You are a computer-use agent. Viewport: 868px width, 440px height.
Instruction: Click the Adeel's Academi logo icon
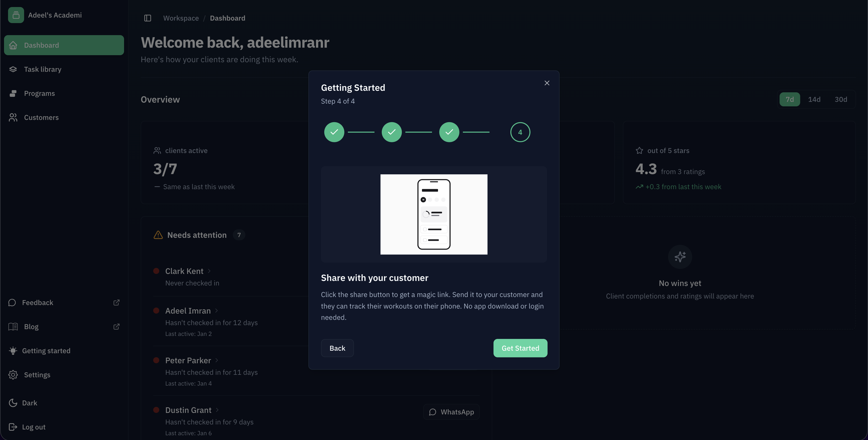(16, 15)
